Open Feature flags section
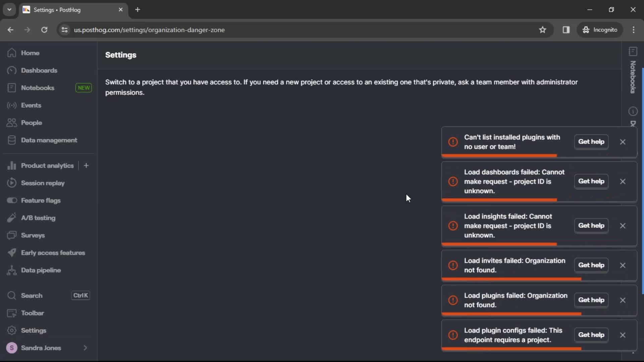Screen dimensions: 644x362 (41, 200)
